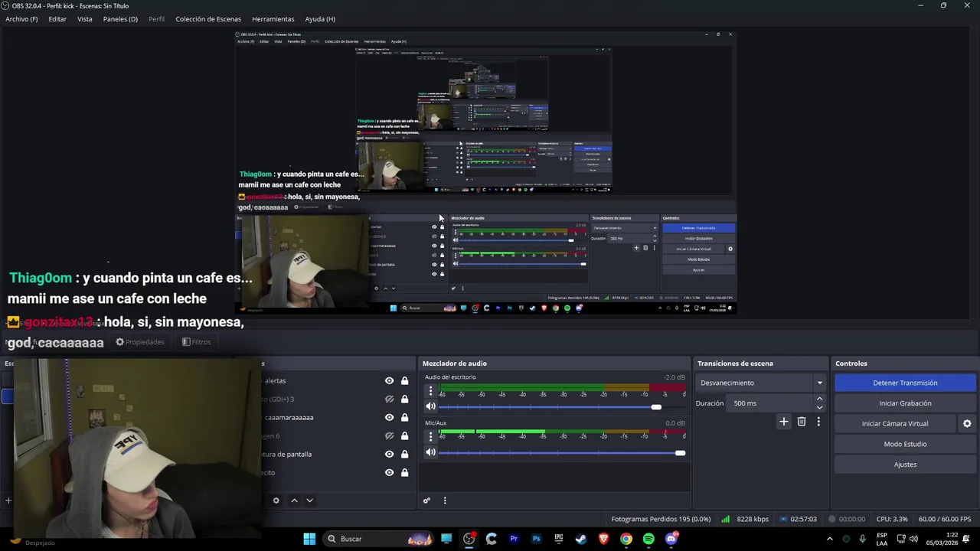Unlock the alertas source

[404, 381]
